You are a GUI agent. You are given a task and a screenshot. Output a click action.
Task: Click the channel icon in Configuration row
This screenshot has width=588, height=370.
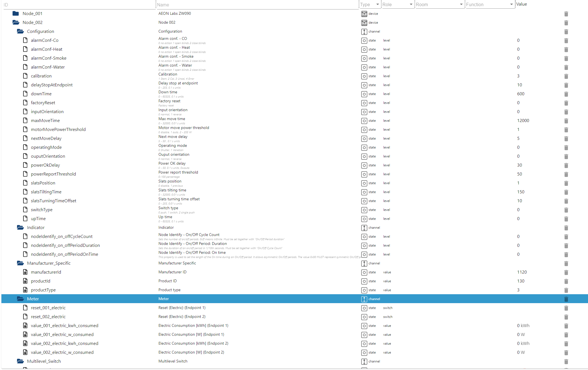pos(364,31)
